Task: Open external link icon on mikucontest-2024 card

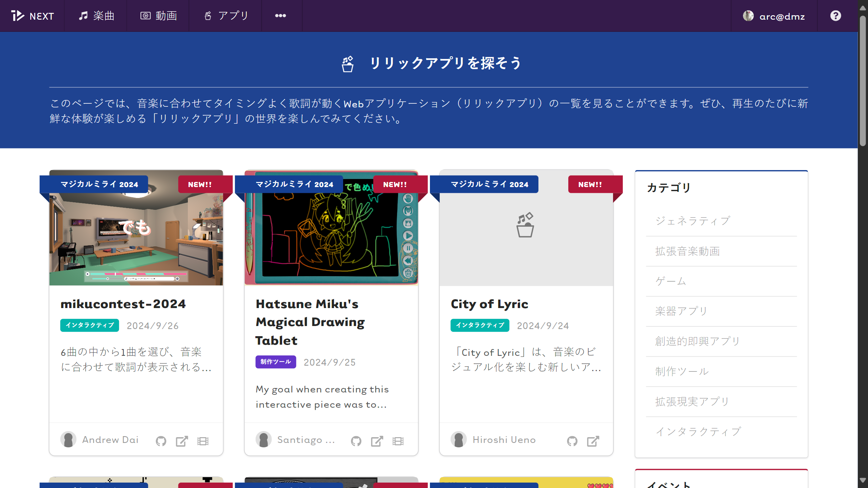Action: pyautogui.click(x=182, y=441)
